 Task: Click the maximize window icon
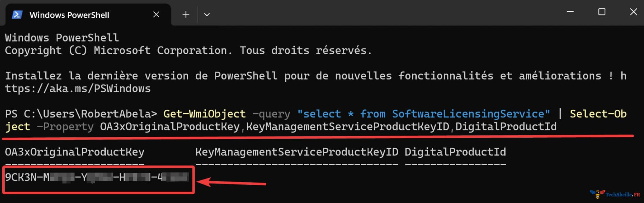(602, 12)
